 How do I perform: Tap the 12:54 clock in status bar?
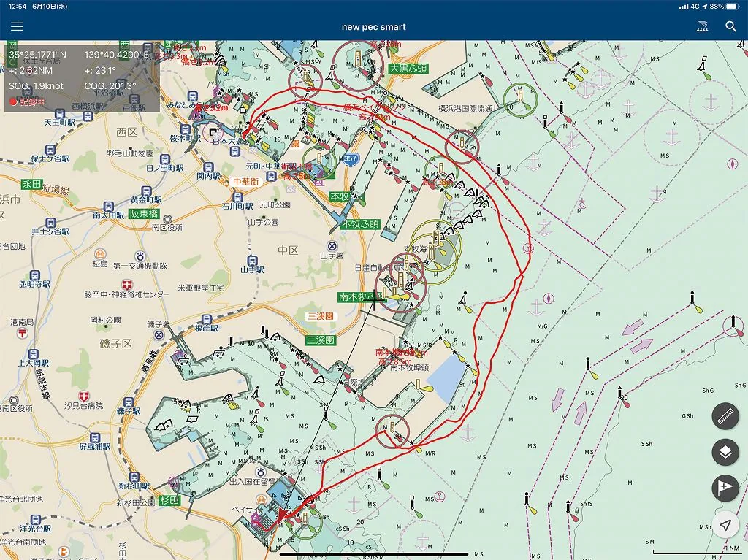[18, 7]
